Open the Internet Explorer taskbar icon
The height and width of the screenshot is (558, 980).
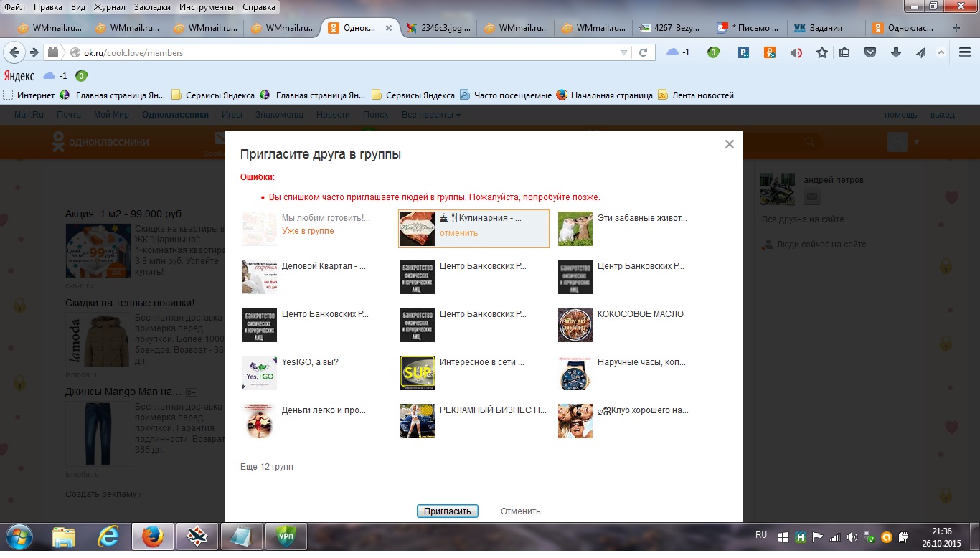point(108,536)
